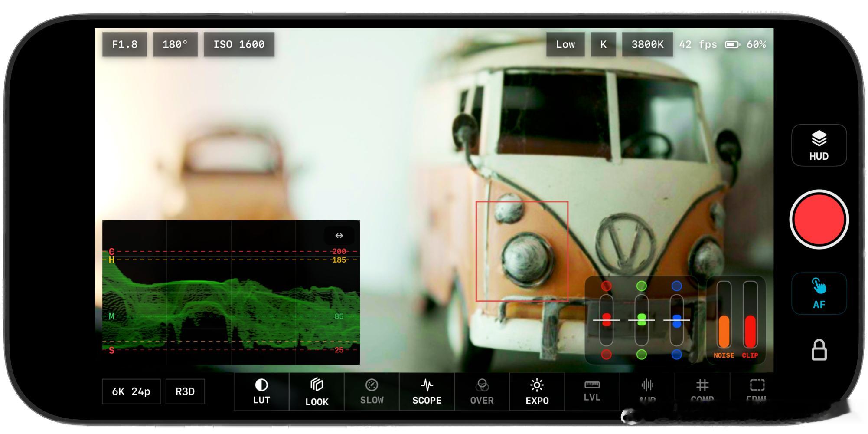
Task: Tap the battery icon in the status bar
Action: [732, 45]
